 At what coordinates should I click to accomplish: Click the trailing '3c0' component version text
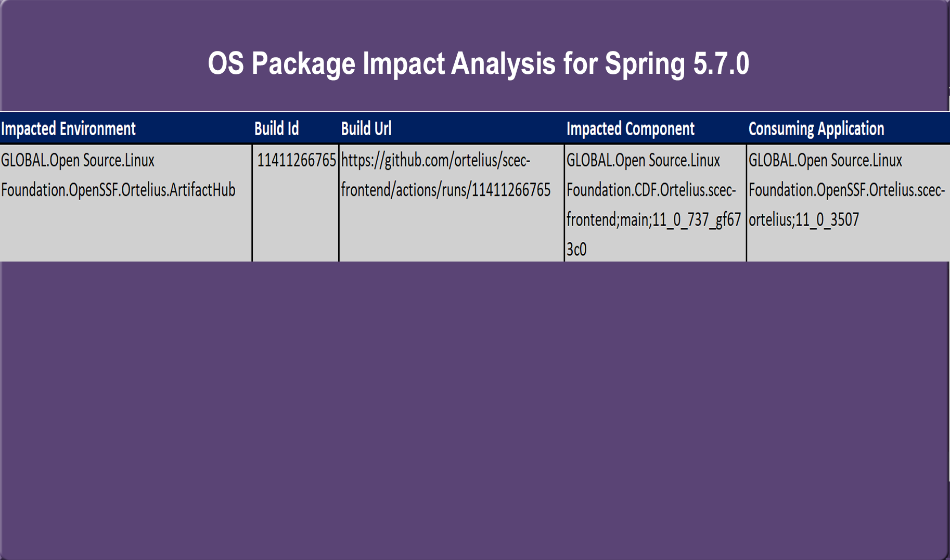[576, 249]
